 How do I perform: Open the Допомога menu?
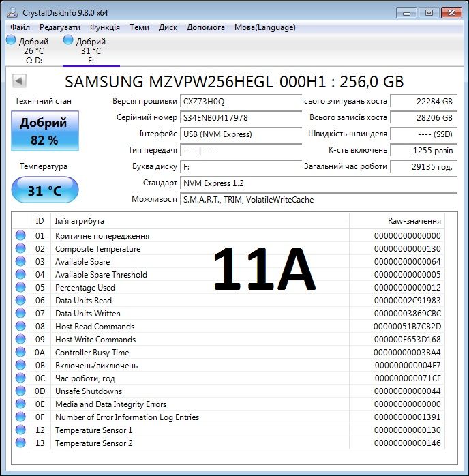tap(205, 27)
